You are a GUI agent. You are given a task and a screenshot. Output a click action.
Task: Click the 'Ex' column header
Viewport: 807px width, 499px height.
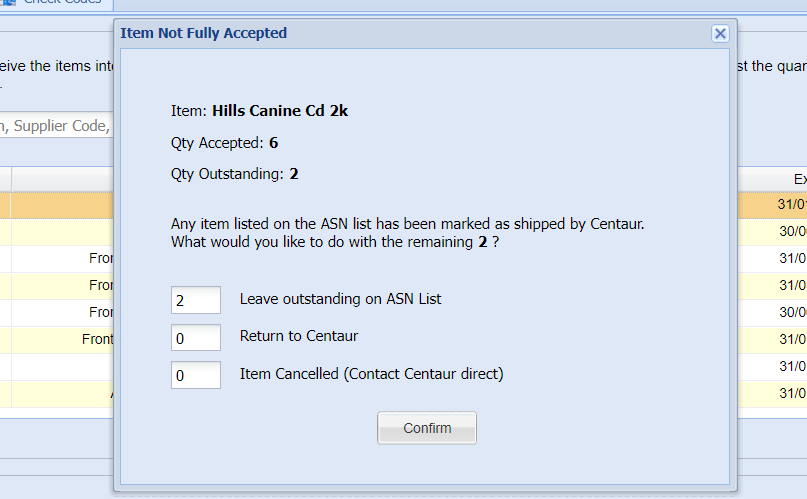click(x=800, y=179)
